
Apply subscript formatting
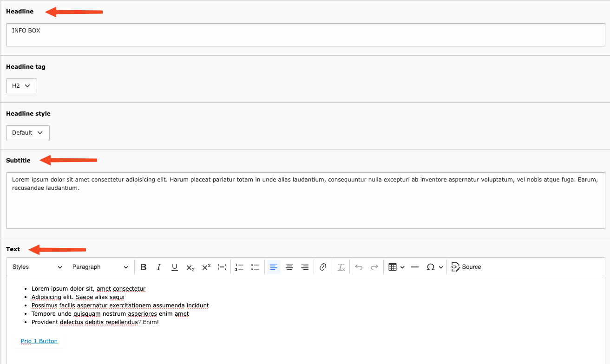190,267
